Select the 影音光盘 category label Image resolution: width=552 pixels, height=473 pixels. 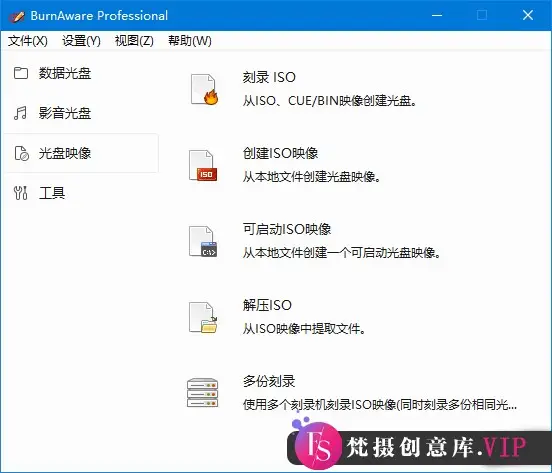point(65,113)
